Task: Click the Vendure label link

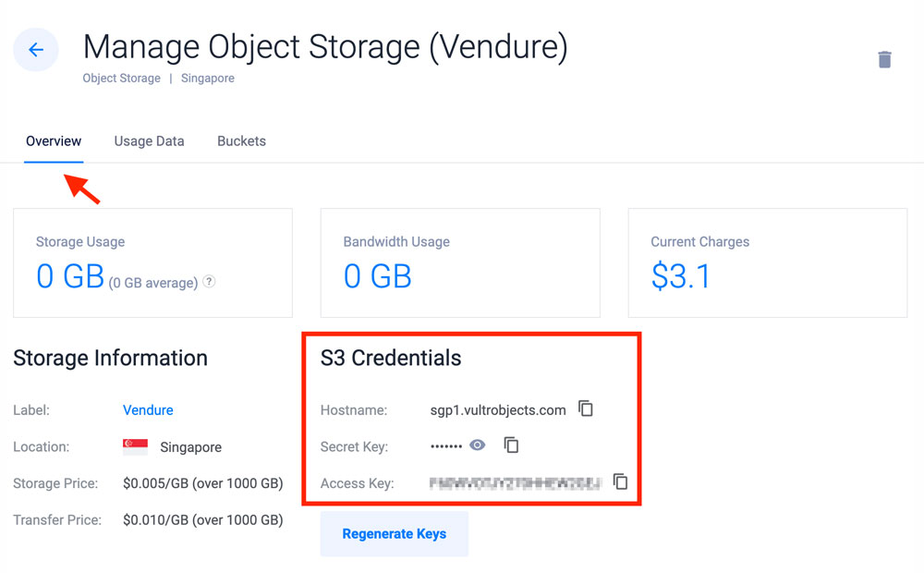Action: (148, 409)
